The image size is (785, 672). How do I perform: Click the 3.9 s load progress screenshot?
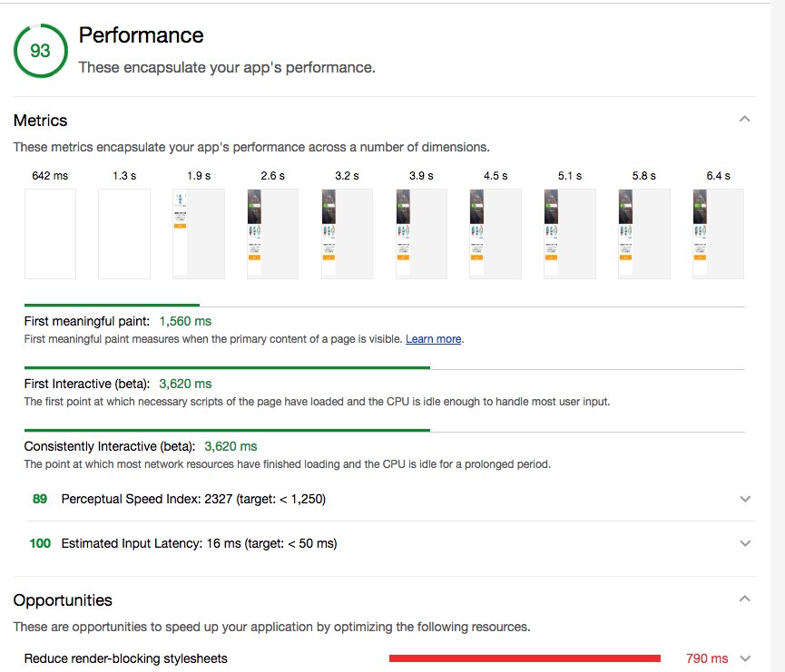pyautogui.click(x=421, y=233)
